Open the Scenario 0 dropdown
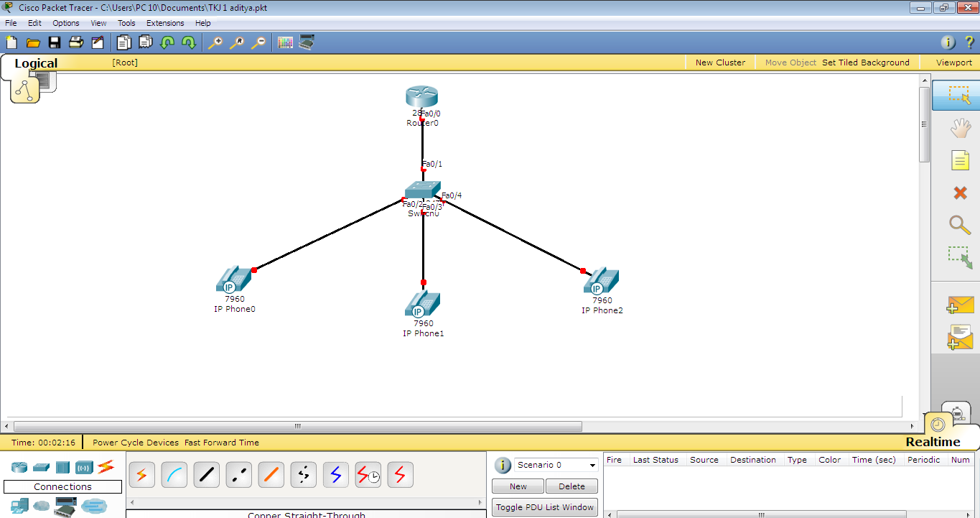Viewport: 980px width, 518px height. point(556,465)
